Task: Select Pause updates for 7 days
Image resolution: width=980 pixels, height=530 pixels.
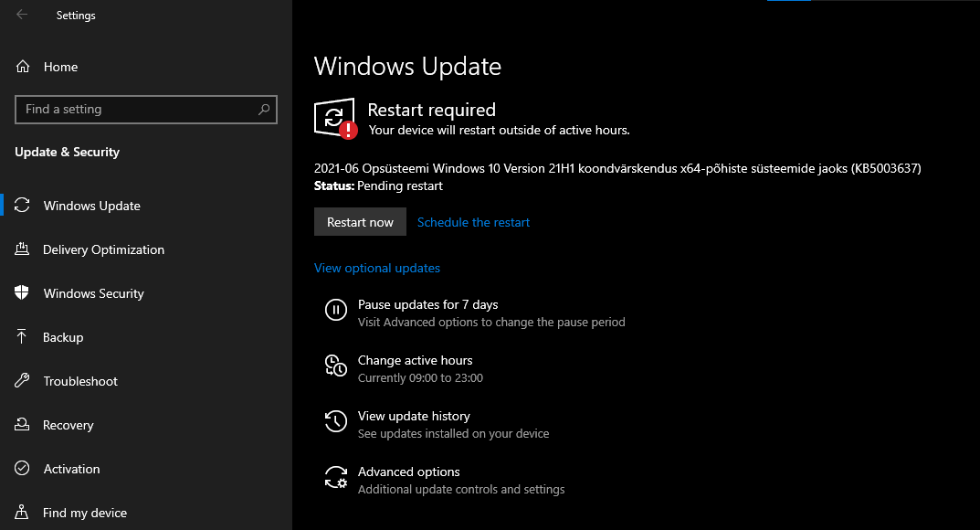Action: (x=427, y=304)
